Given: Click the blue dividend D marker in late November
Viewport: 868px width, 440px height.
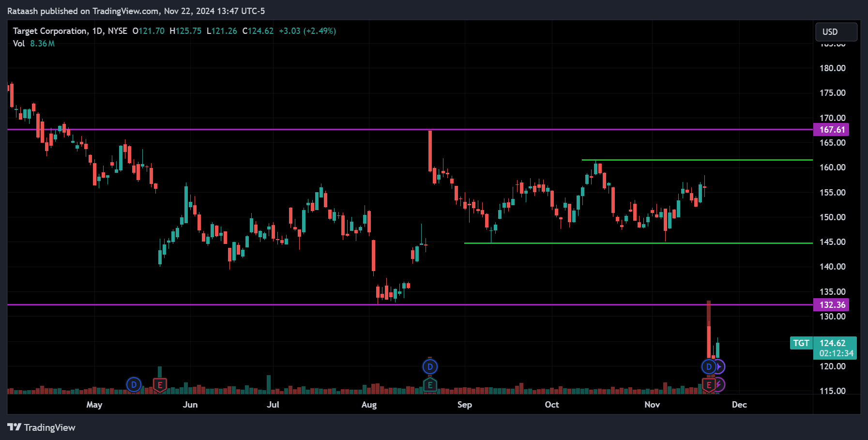Looking at the screenshot, I should coord(709,367).
